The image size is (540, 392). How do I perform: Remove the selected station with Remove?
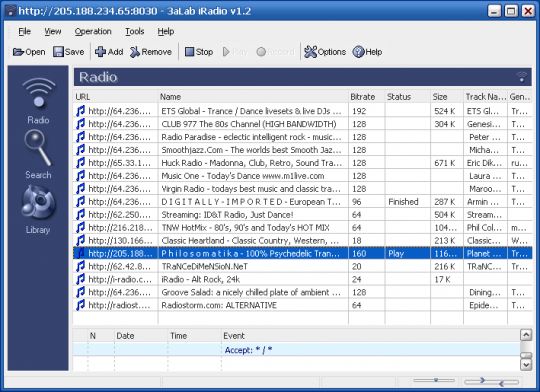150,52
